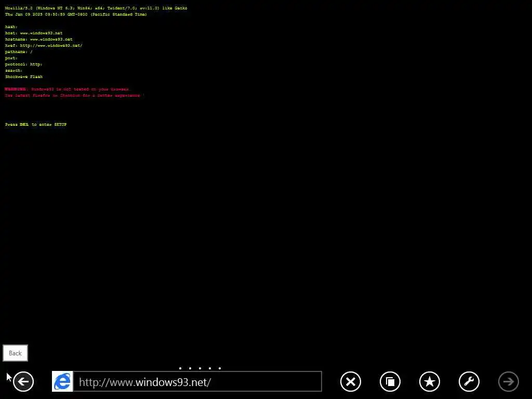532x399 pixels.
Task: Click 'Press DEL to enter SETUP' text
Action: click(36, 125)
